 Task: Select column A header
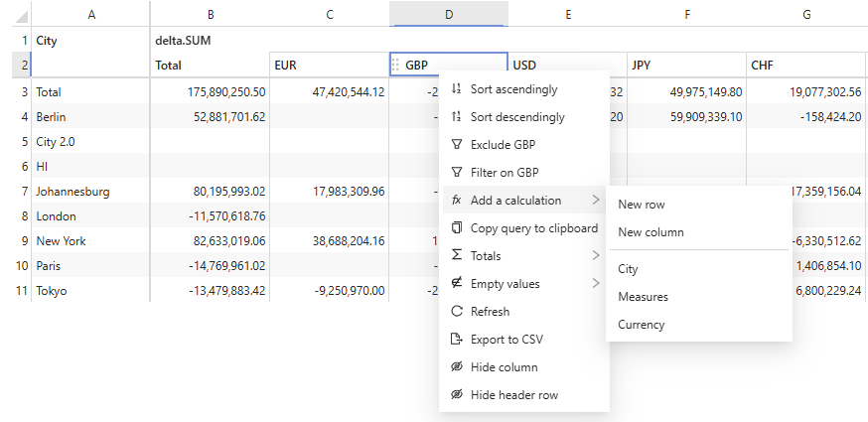pyautogui.click(x=90, y=15)
